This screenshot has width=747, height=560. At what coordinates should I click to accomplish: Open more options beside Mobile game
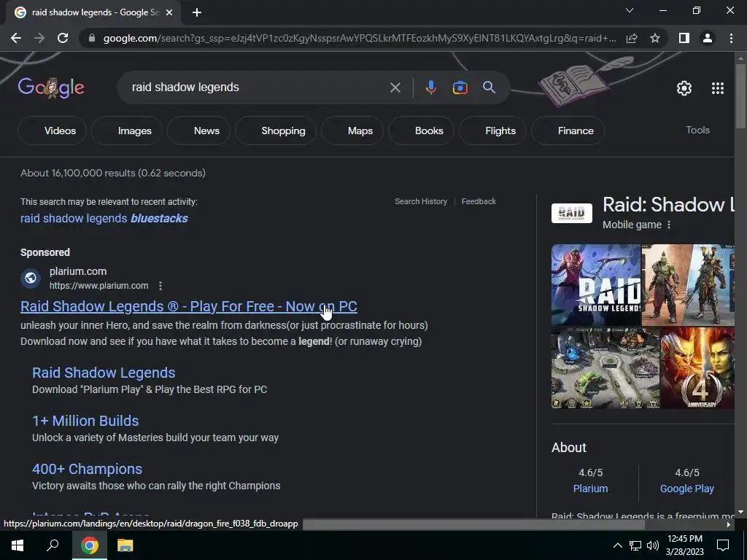pyautogui.click(x=669, y=225)
